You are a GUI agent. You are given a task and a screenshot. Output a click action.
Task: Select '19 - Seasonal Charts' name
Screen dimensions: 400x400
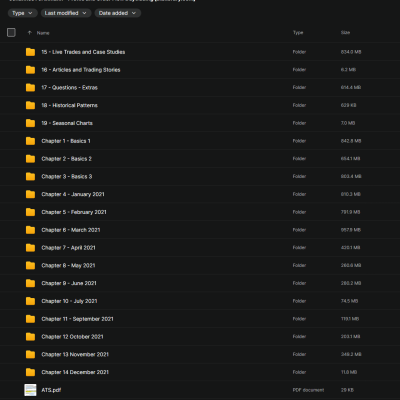pos(67,123)
